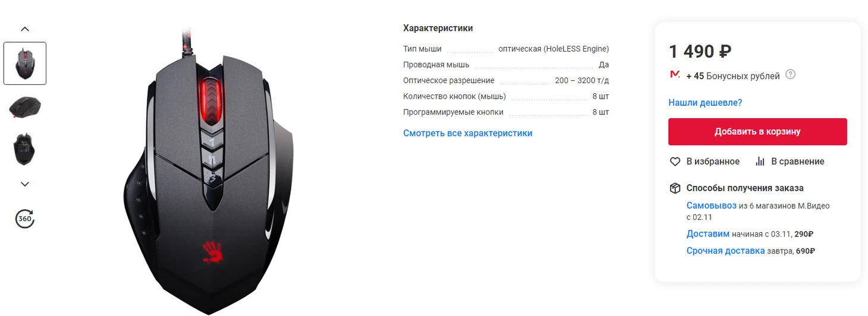Viewport: 868px width, 316px height.
Task: Select the side-view mouse thumbnail
Action: (25, 107)
